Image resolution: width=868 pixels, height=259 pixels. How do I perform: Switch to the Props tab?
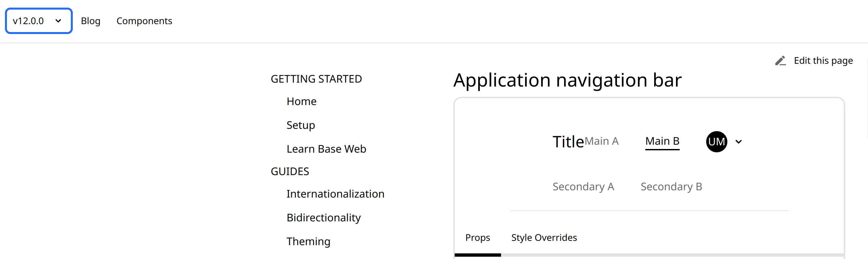(478, 238)
